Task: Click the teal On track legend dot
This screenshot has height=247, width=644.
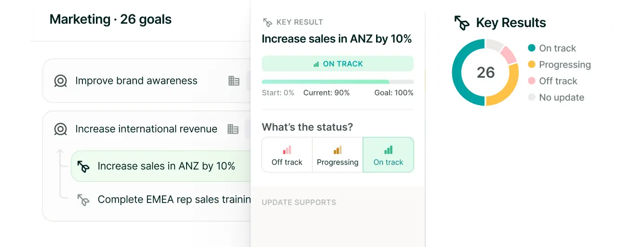Action: 532,48
